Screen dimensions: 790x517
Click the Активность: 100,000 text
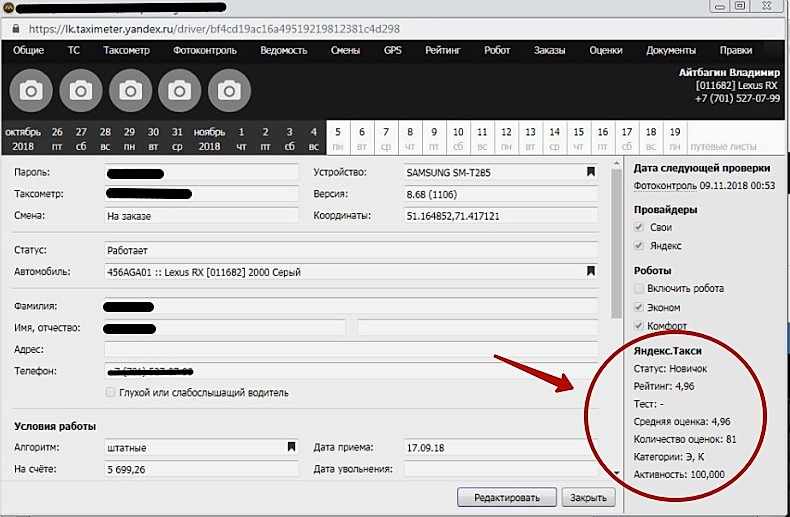pos(679,474)
